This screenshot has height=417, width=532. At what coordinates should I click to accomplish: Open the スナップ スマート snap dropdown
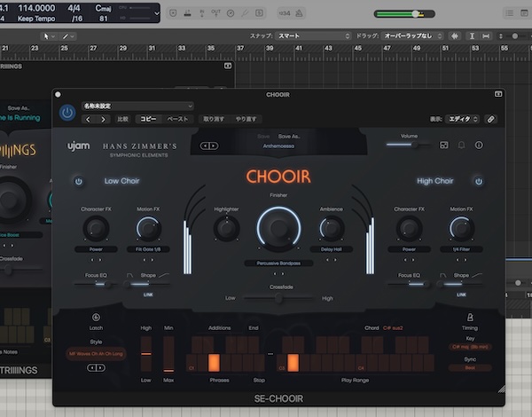[313, 35]
